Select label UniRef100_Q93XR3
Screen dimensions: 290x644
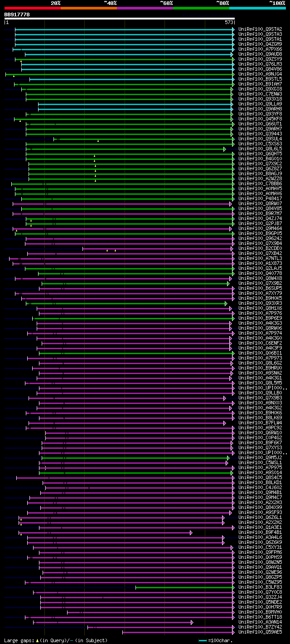tap(260, 303)
